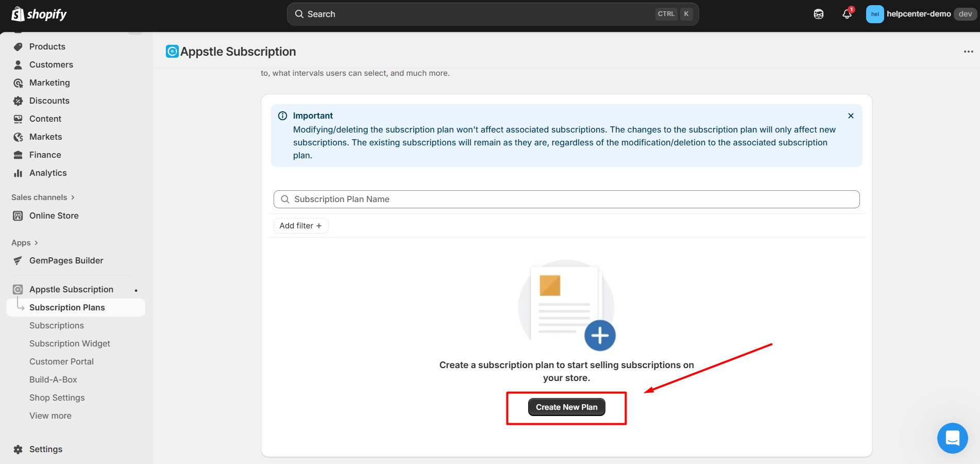Viewport: 980px width, 464px height.
Task: Click the Create New Plan button
Action: pyautogui.click(x=566, y=407)
